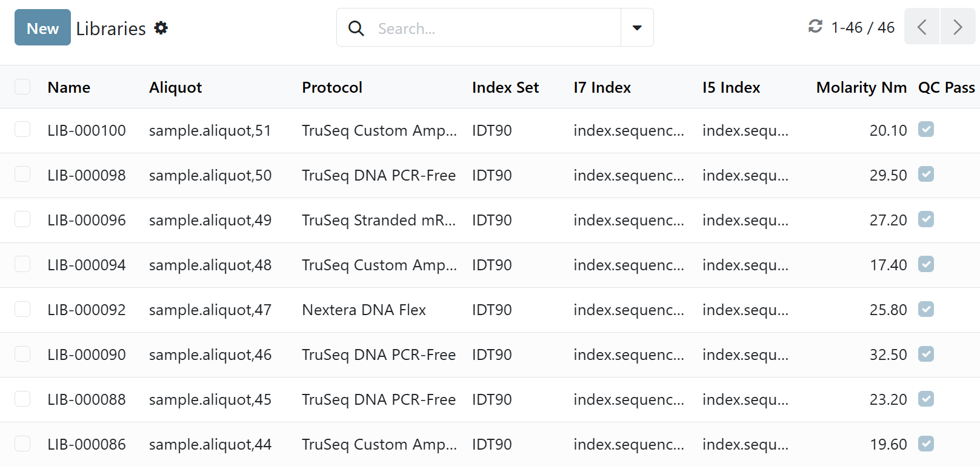Sort by the Name column header

(69, 87)
